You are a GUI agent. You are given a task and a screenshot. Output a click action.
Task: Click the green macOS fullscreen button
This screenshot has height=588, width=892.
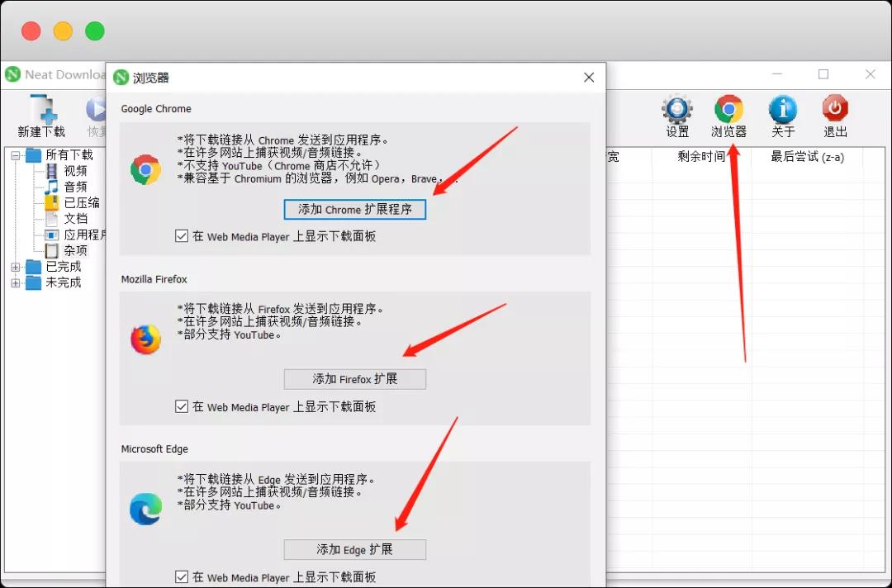pyautogui.click(x=94, y=31)
